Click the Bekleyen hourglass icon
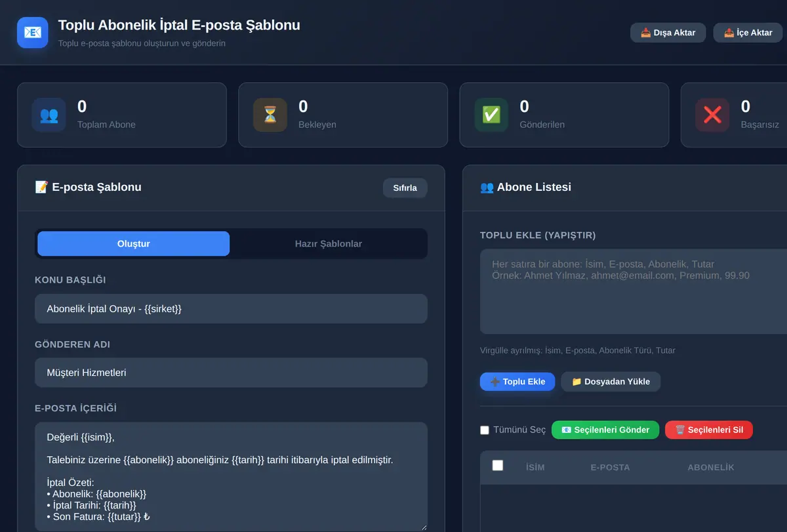 pyautogui.click(x=270, y=115)
